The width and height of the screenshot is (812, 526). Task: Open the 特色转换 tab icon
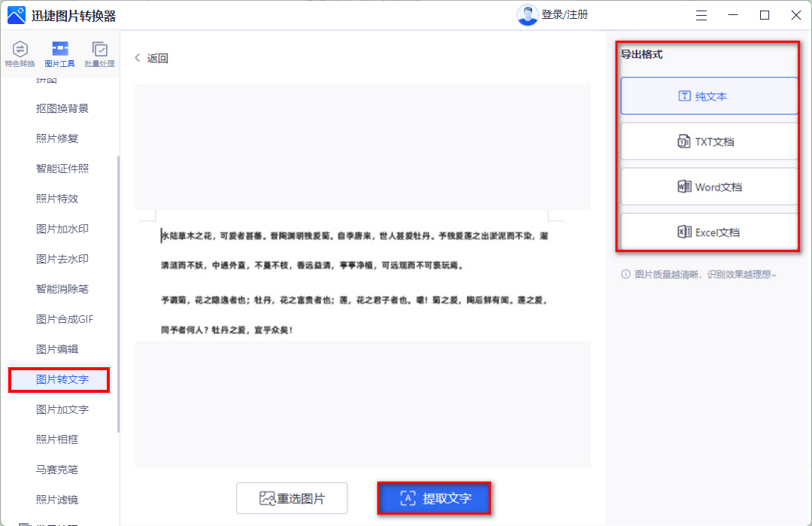[20, 50]
